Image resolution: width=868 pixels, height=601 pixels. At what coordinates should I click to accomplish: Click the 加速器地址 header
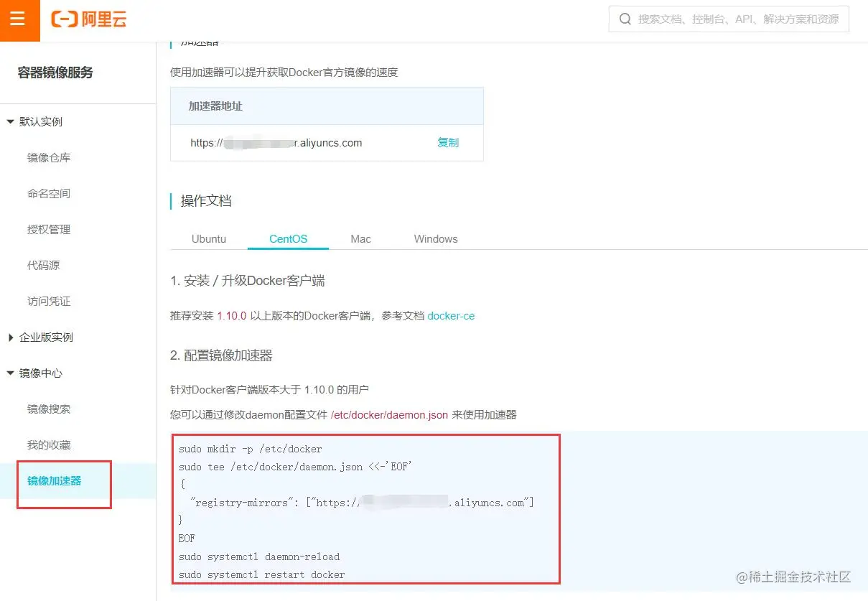(215, 106)
